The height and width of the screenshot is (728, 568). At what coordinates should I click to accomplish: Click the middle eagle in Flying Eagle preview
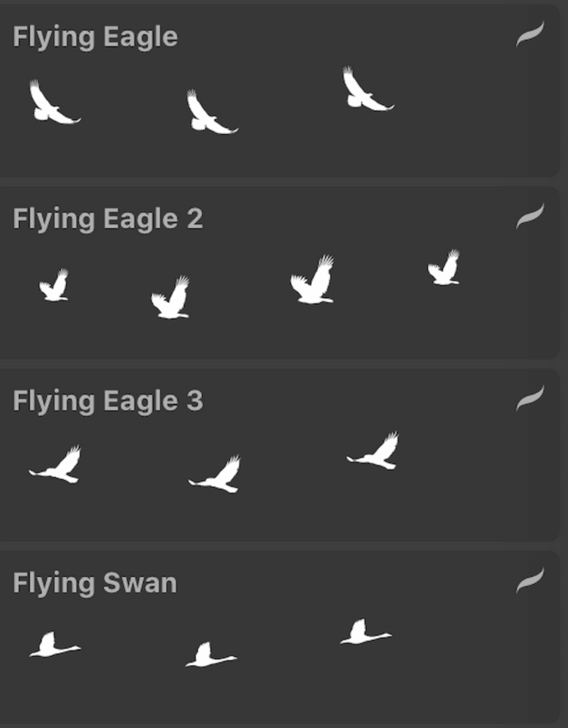click(208, 114)
